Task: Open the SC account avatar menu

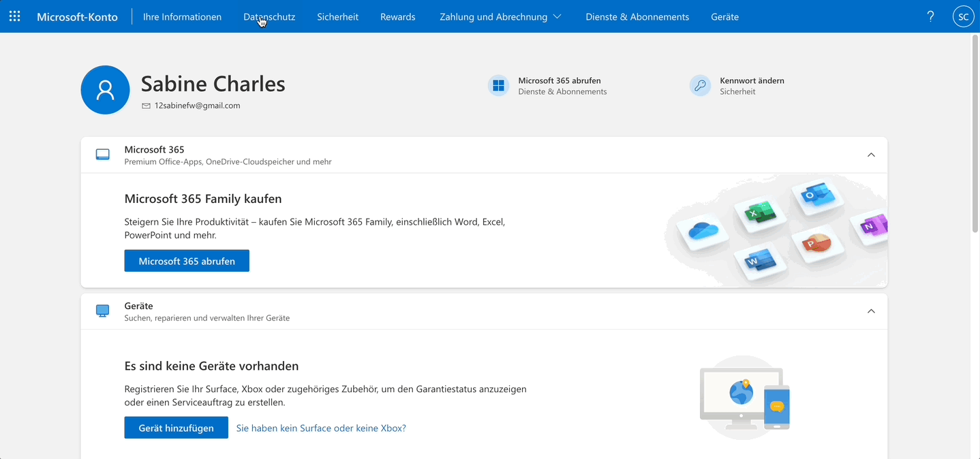Action: pos(963,17)
